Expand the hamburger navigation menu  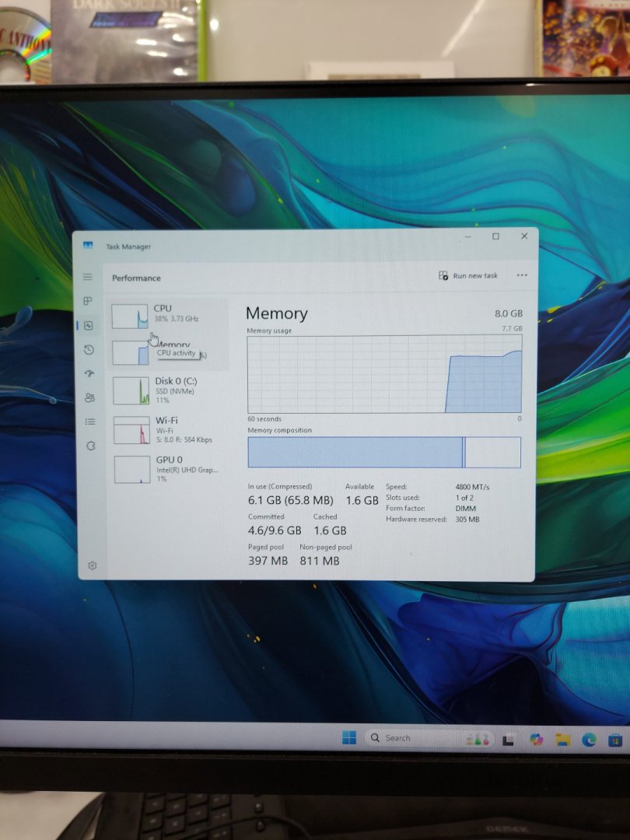[x=88, y=277]
